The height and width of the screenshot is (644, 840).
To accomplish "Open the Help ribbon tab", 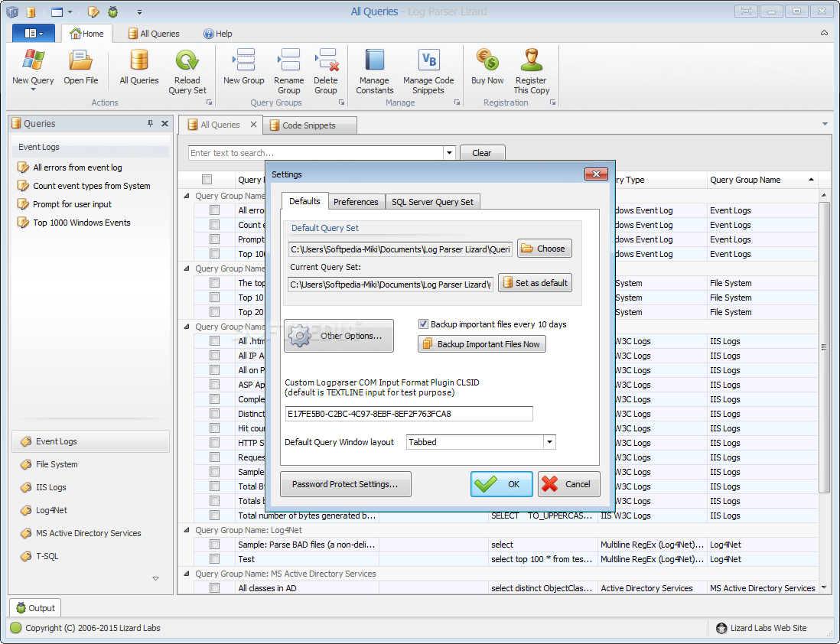I will (217, 34).
